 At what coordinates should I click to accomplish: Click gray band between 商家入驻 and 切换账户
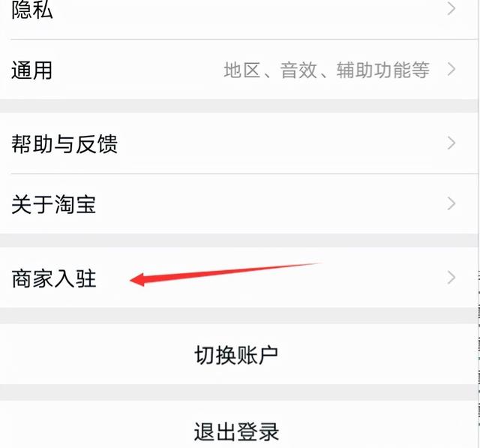click(x=238, y=316)
